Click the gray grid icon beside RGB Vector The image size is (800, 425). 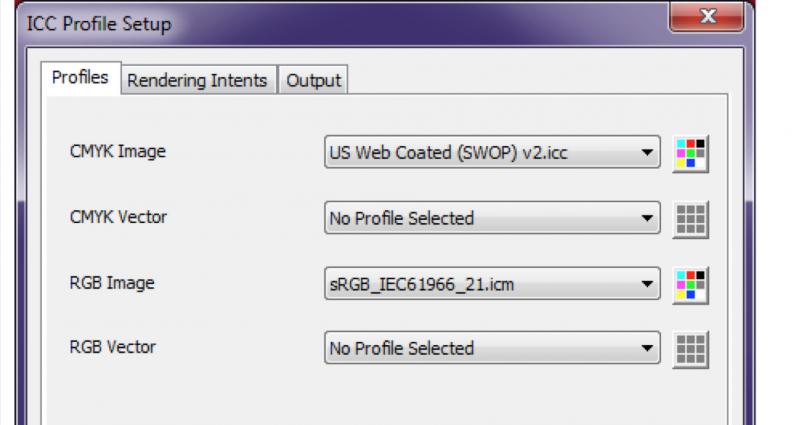(x=690, y=349)
